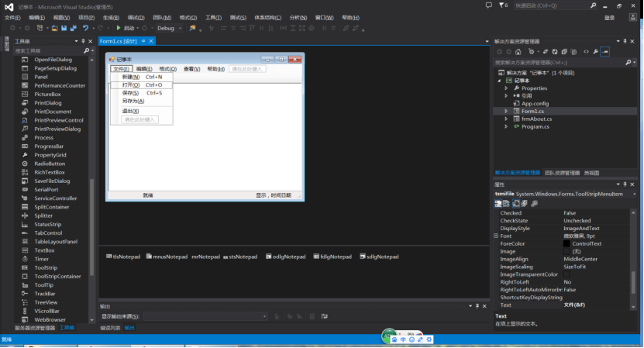
Task: Click the green Start debugging play icon
Action: pos(119,28)
